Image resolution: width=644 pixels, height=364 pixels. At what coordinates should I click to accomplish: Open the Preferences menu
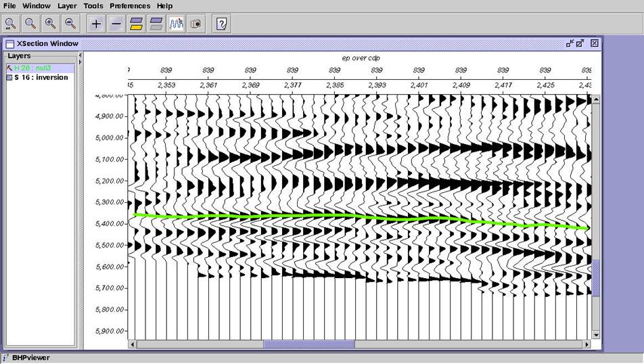pos(130,6)
